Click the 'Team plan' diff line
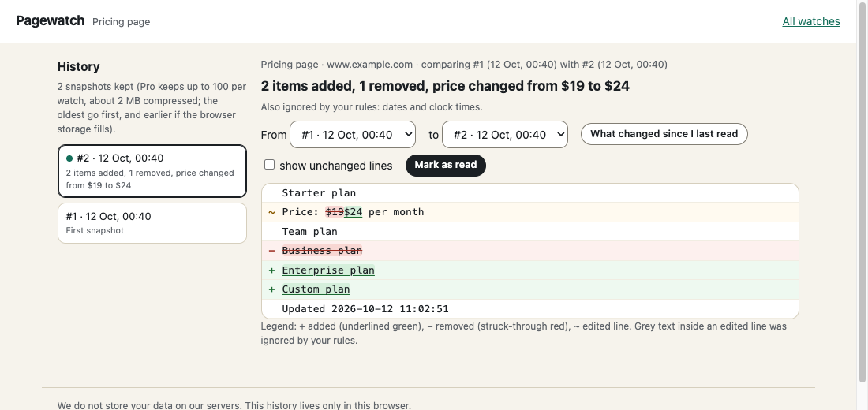This screenshot has height=410, width=868. (x=529, y=231)
